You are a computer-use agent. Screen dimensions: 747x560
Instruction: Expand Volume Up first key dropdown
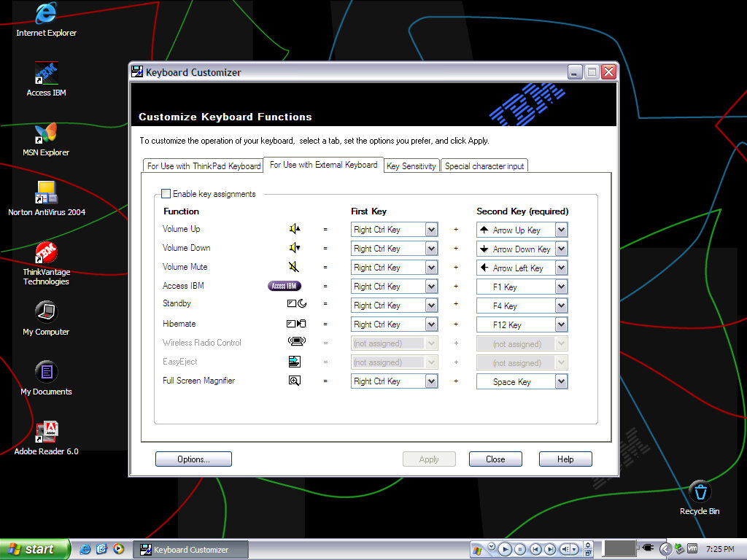(431, 230)
